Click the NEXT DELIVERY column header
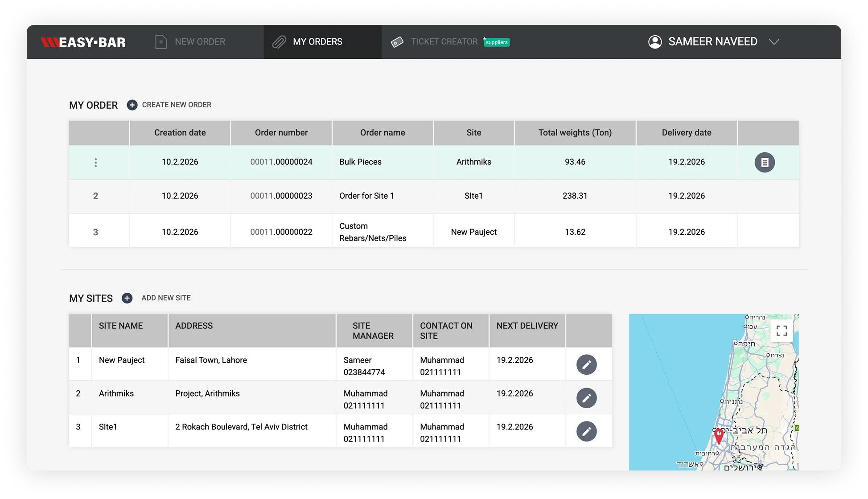This screenshot has width=868, height=499. click(x=527, y=331)
